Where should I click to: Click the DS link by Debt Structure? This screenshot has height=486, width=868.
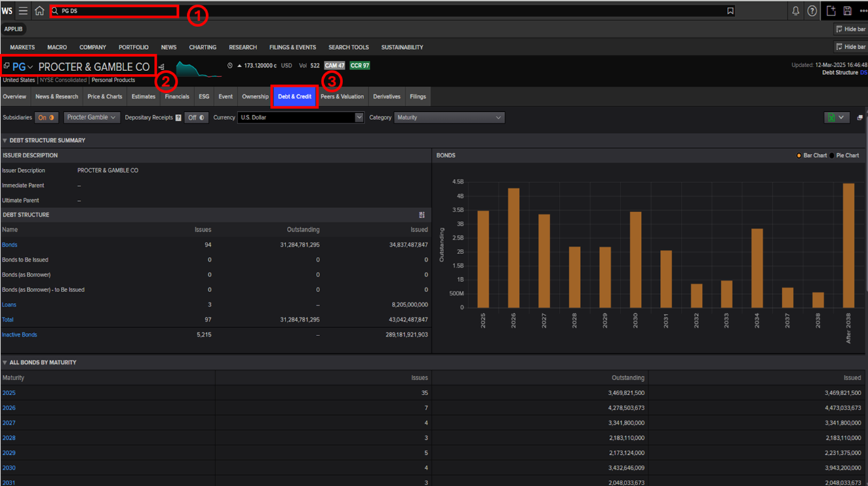(x=863, y=72)
